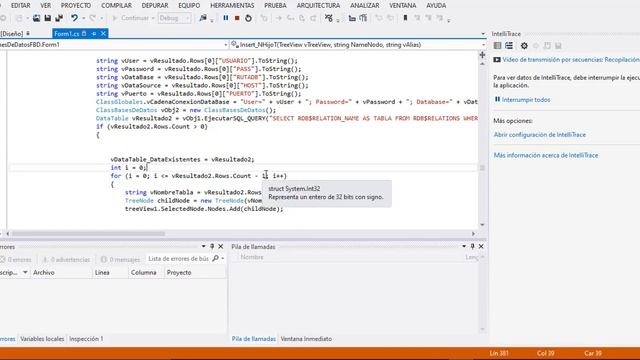Close the error list panel

coord(221,247)
